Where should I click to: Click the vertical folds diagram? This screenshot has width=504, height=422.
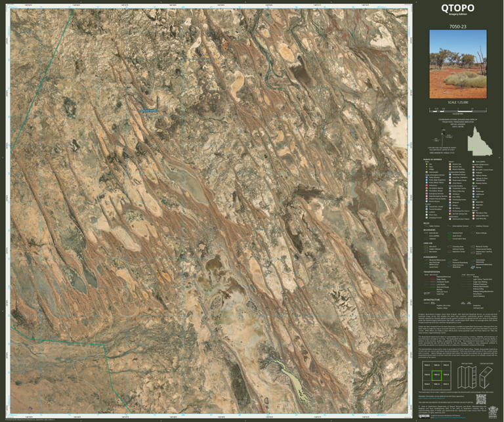[x=467, y=377]
